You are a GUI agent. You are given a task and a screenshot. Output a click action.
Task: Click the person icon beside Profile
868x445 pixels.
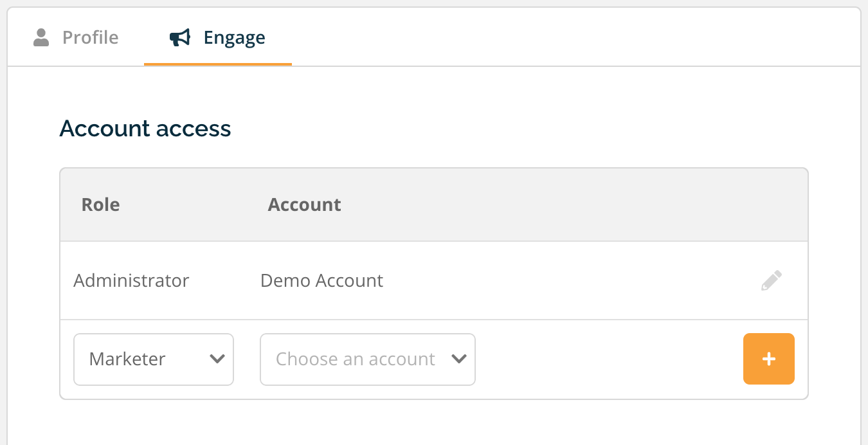point(41,37)
